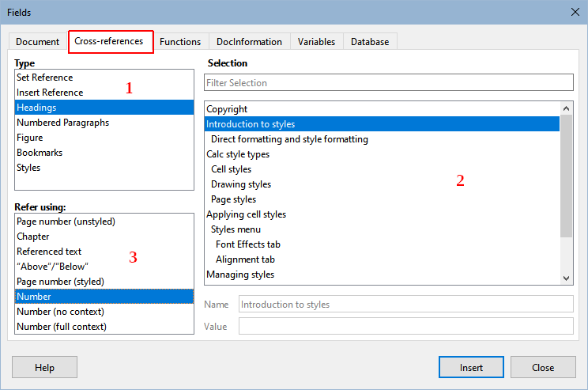Open the Database tab
The width and height of the screenshot is (588, 390).
(370, 42)
